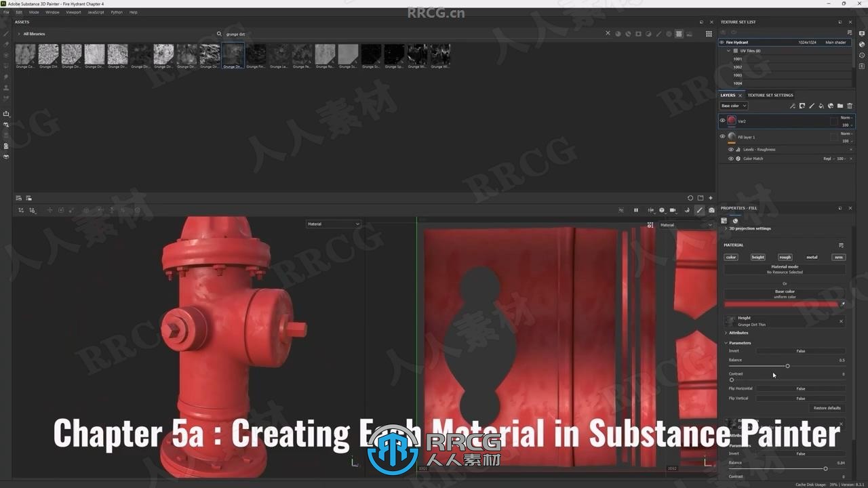Toggle Fire Hydrant texture set visibility
This screenshot has height=488, width=868.
click(722, 42)
